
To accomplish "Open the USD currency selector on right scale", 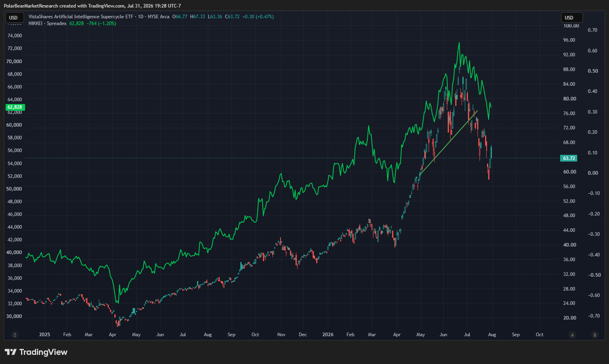I will coord(572,17).
